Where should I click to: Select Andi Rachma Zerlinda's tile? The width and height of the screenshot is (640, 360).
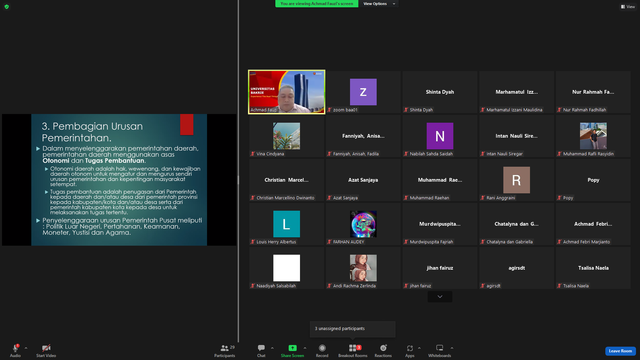(x=363, y=268)
